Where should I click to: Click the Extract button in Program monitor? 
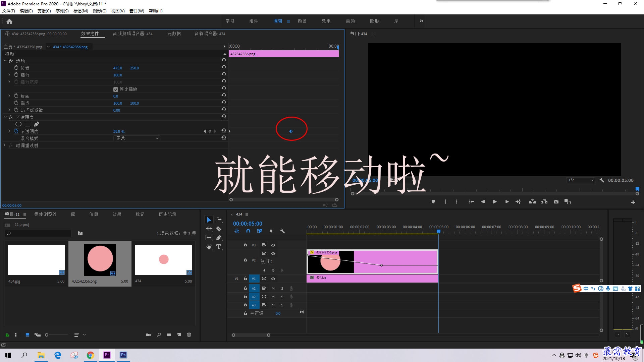pyautogui.click(x=544, y=202)
